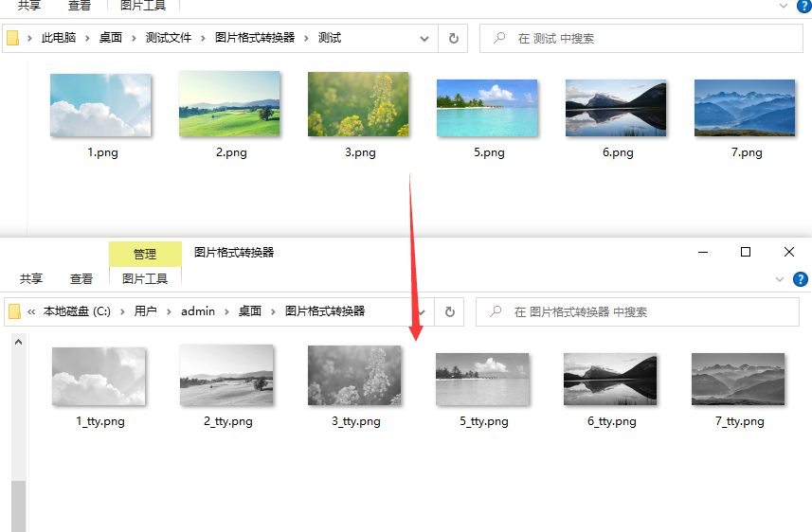Open the 共享 tab in lower window
812x532 pixels.
[x=31, y=279]
